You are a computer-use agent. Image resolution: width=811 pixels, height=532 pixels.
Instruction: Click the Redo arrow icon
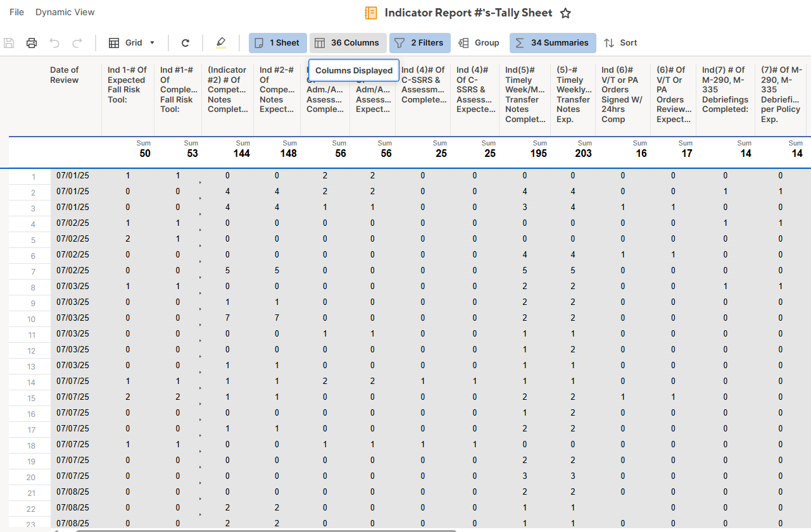[x=77, y=43]
